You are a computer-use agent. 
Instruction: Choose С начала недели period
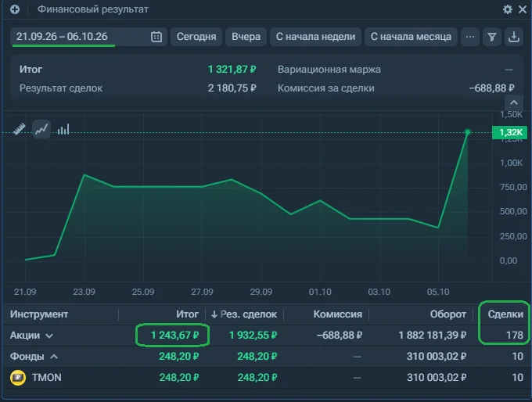[x=315, y=37]
